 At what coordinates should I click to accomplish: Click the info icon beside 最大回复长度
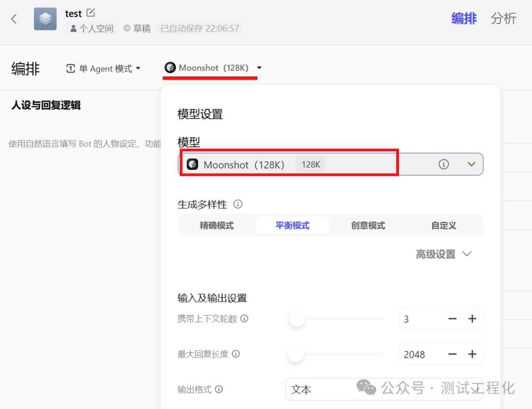236,354
